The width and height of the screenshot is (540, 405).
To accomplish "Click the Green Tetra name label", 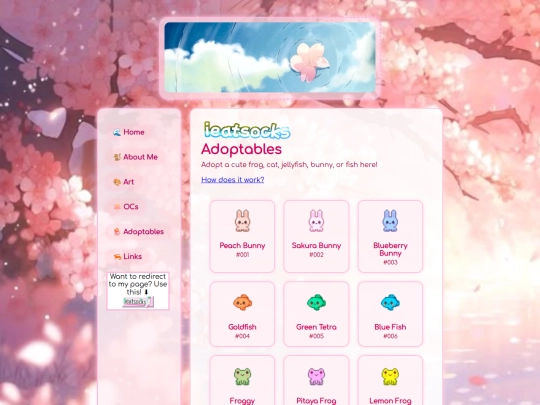I will click(316, 327).
